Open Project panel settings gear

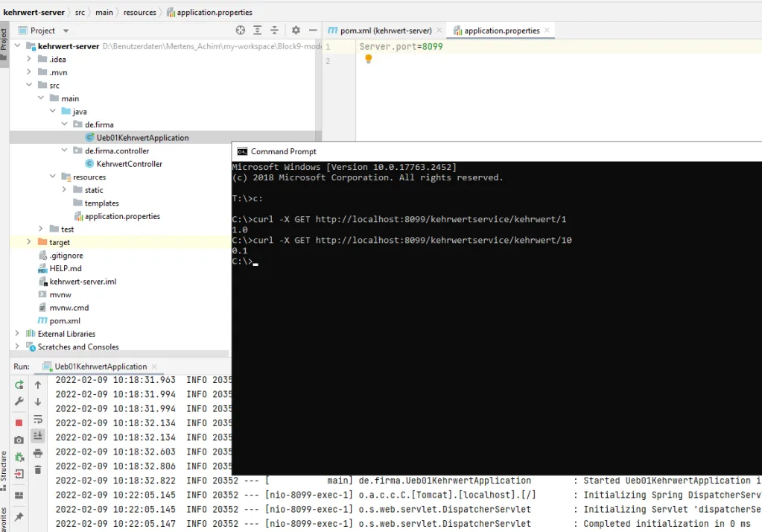click(x=296, y=30)
